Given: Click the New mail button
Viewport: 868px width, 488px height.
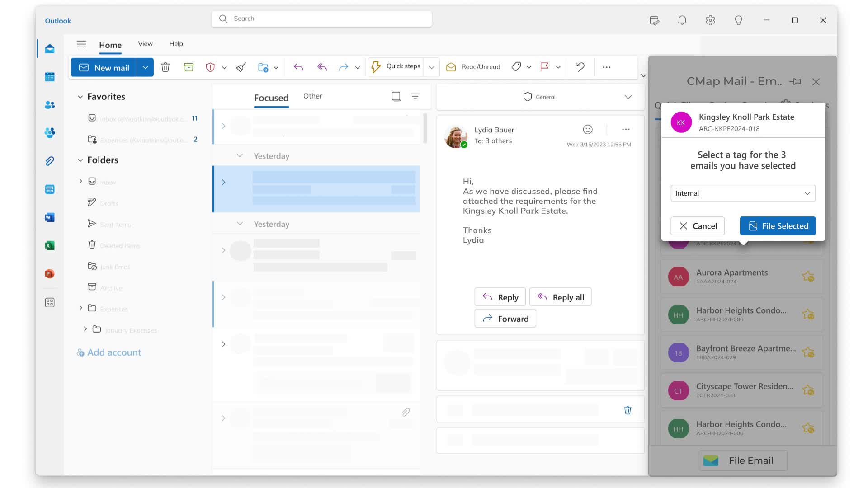Looking at the screenshot, I should click(104, 67).
